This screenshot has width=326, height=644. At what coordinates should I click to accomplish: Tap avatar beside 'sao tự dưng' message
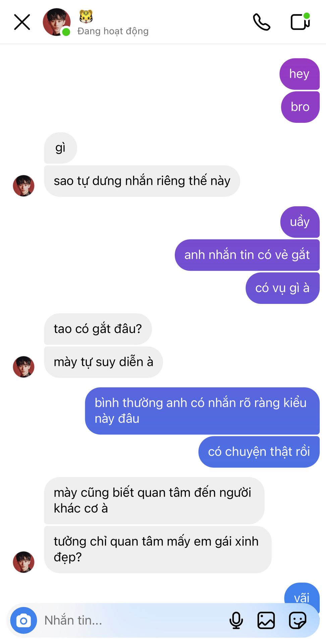[23, 185]
